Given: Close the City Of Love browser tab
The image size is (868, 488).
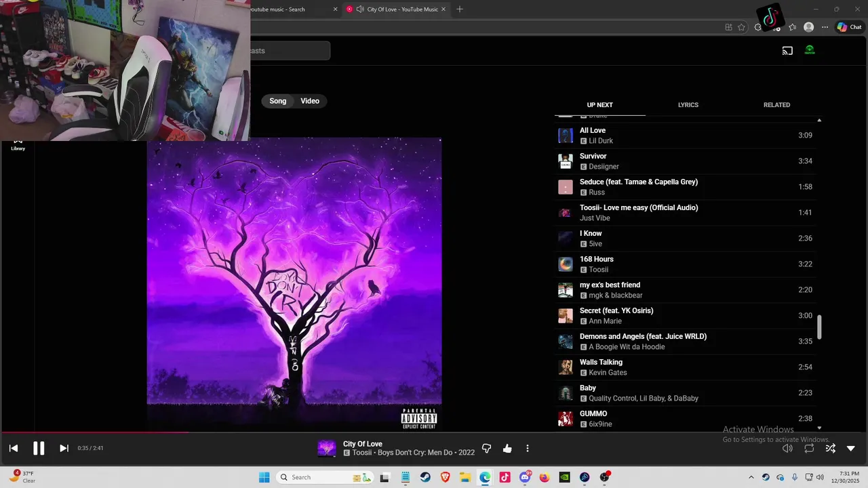Looking at the screenshot, I should click(443, 9).
